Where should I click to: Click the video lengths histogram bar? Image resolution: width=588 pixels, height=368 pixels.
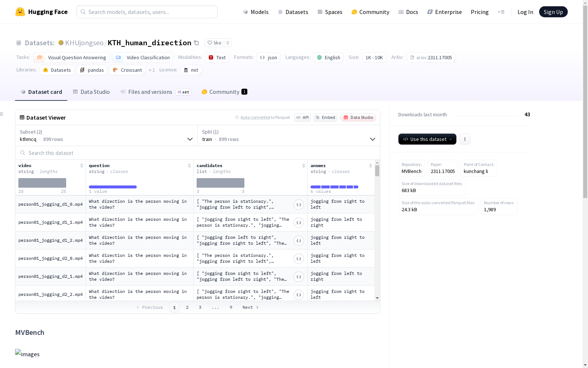(42, 183)
